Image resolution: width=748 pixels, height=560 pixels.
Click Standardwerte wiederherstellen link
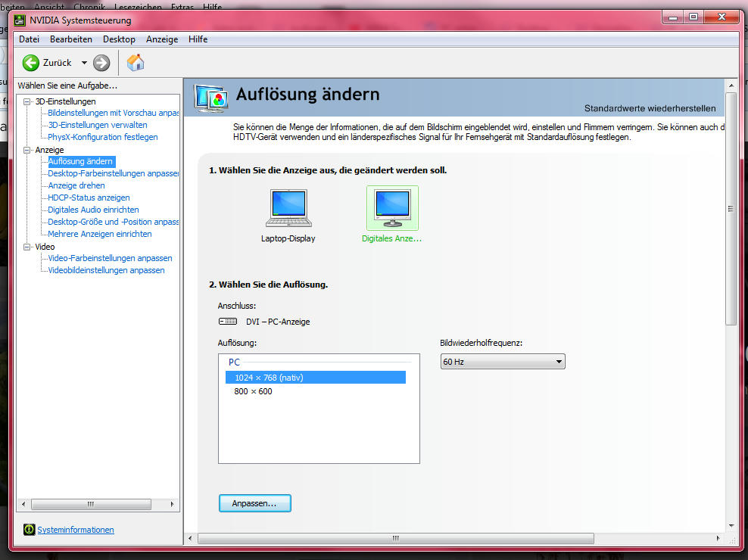(x=650, y=108)
